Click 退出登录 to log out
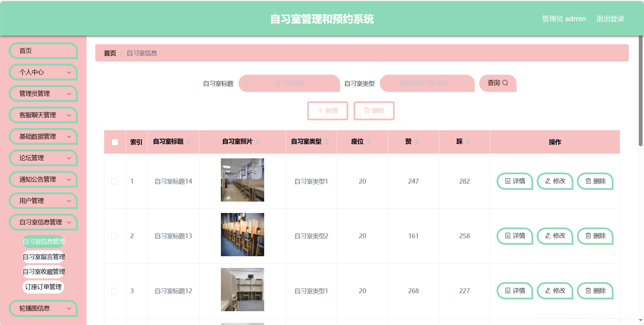The width and height of the screenshot is (644, 325). click(610, 19)
